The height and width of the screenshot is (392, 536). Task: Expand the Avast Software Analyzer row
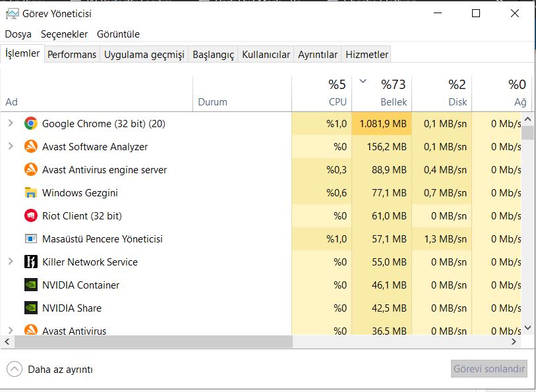(11, 146)
